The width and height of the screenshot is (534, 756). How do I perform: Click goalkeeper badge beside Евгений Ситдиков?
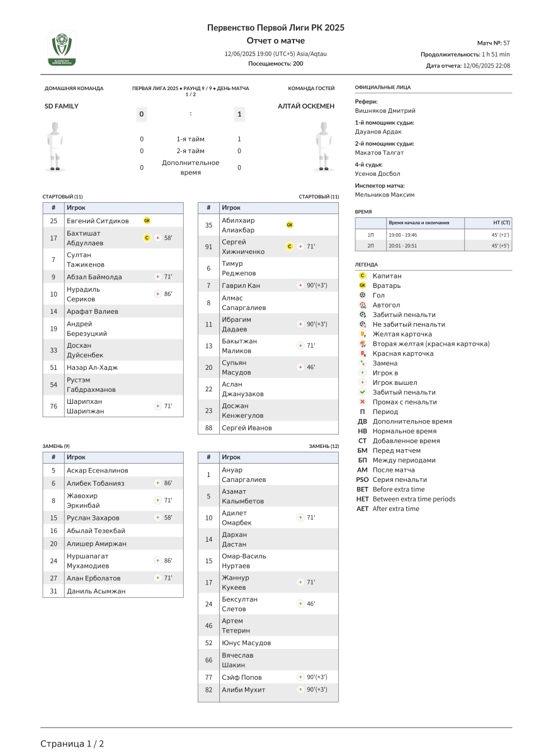click(147, 220)
